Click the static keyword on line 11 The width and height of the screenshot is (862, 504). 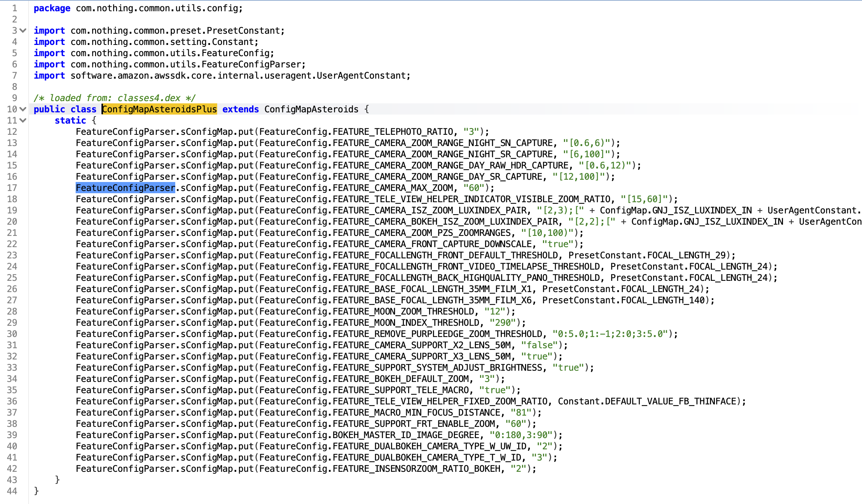(70, 120)
